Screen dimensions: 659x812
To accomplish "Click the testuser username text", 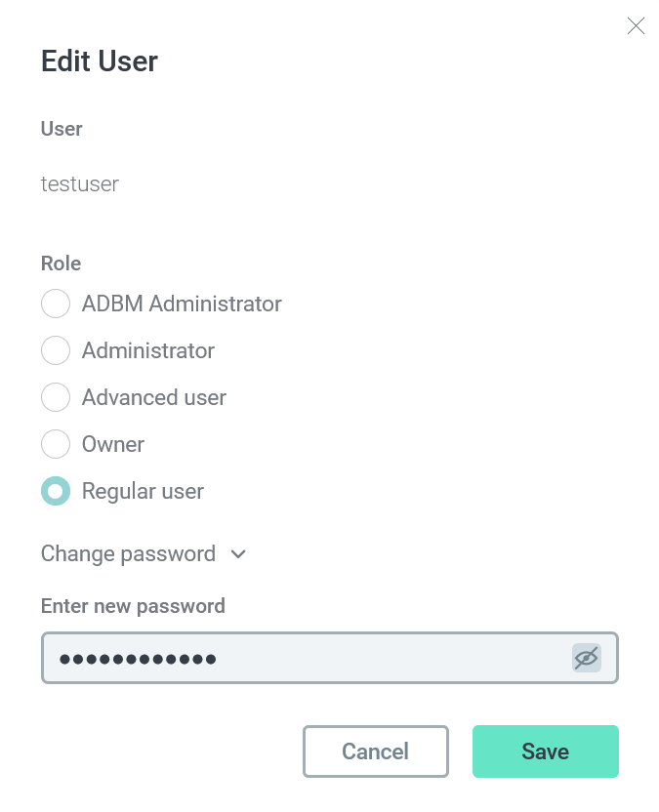I will (79, 184).
